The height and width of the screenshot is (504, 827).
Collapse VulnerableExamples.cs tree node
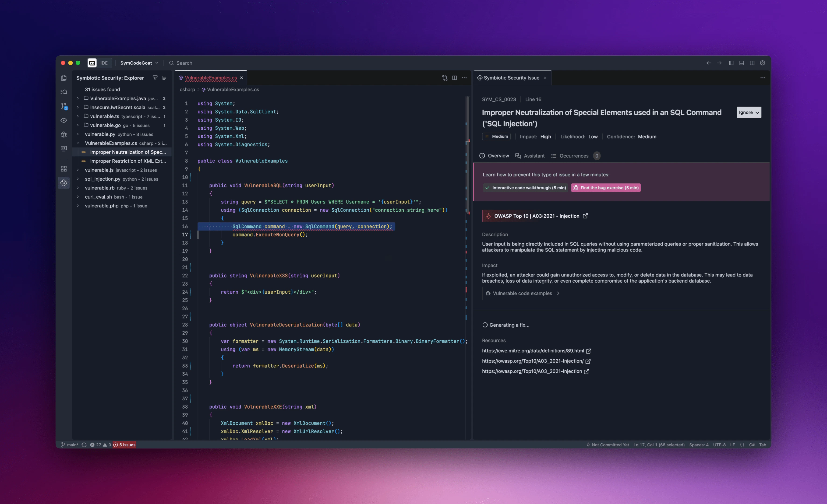(x=78, y=143)
